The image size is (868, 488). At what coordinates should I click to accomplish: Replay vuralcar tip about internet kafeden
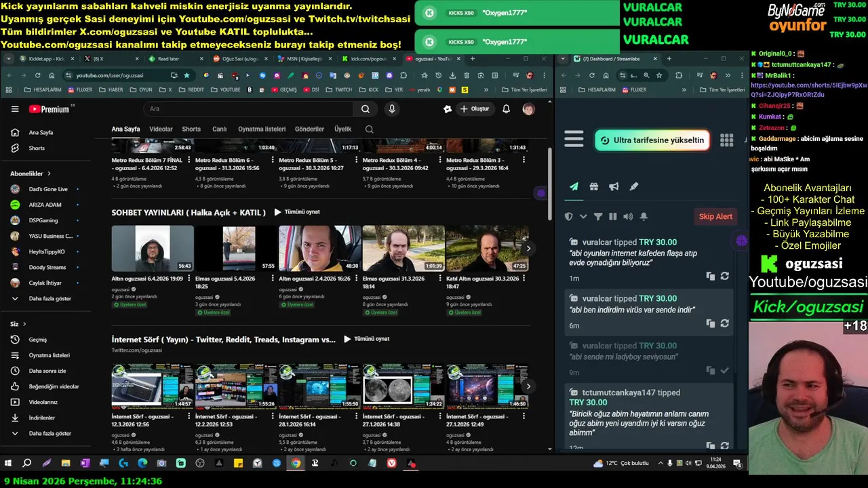(725, 277)
